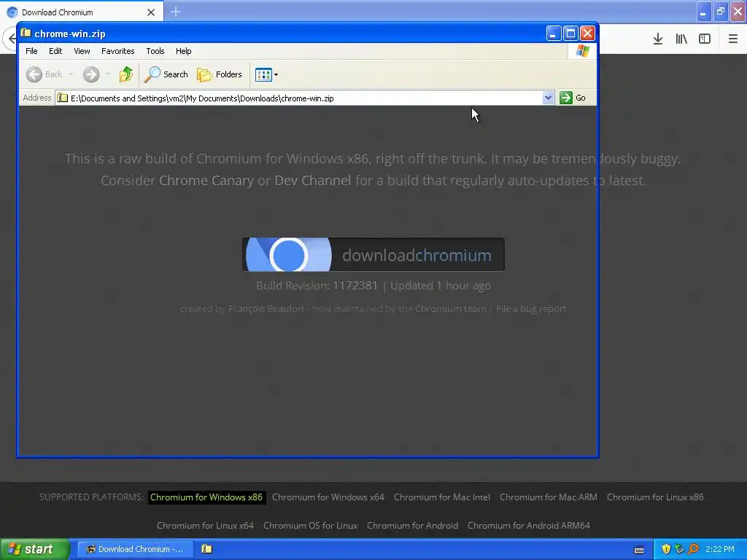Select Chromium for Android platform
Screen dimensions: 747x560
[412, 526]
